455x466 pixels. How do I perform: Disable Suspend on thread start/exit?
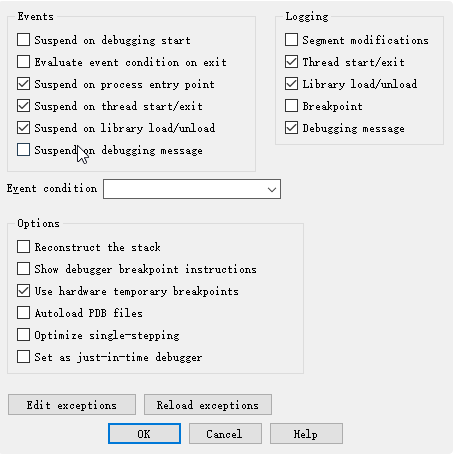[x=23, y=106]
